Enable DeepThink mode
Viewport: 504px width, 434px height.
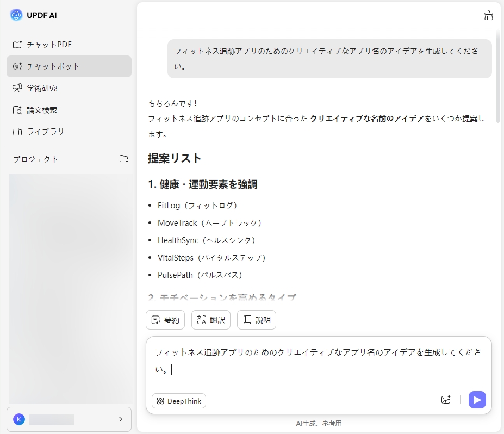point(178,401)
